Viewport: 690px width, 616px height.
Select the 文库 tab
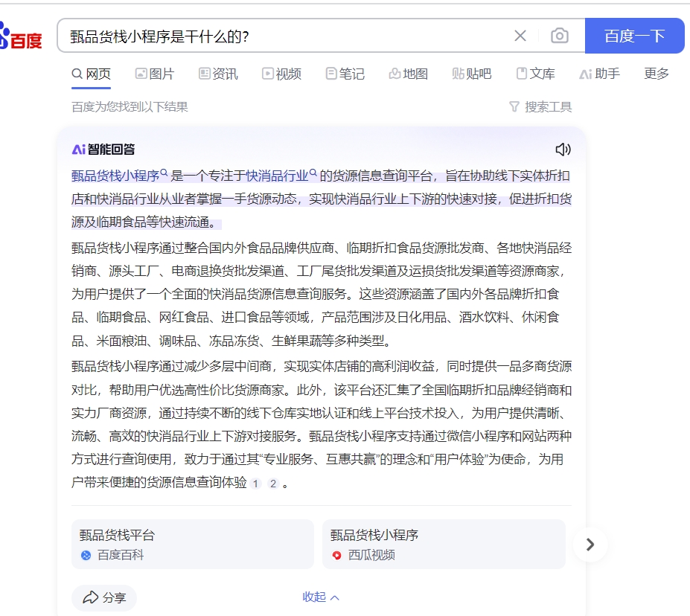click(x=535, y=74)
